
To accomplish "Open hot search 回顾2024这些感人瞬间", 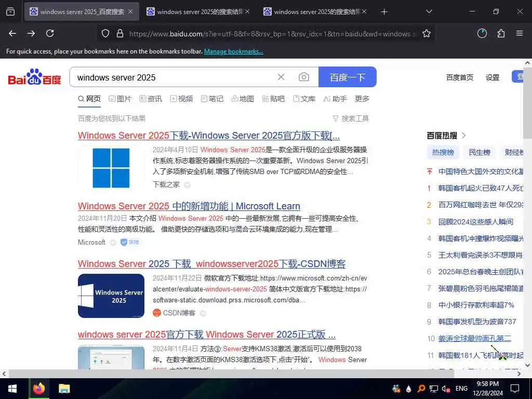I will [476, 222].
